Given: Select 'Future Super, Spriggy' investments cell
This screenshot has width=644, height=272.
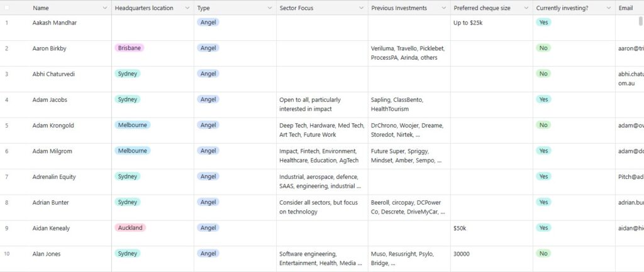Looking at the screenshot, I should click(409, 156).
